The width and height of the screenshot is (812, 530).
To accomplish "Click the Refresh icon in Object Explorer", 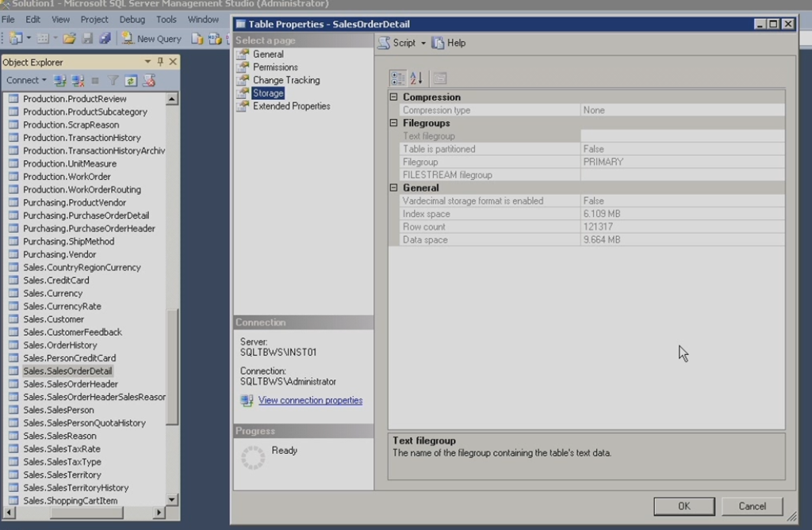I will (x=131, y=80).
